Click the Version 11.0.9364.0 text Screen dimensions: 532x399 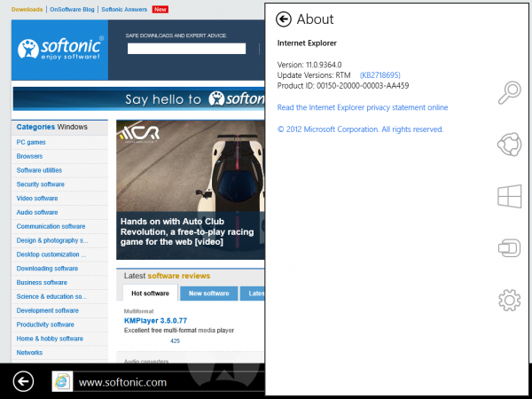[x=309, y=65]
